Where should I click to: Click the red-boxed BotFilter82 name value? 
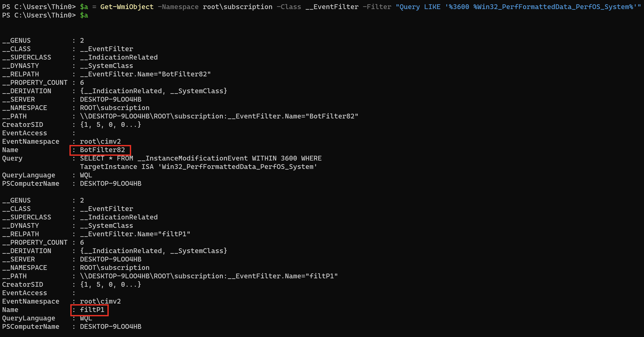coord(102,150)
